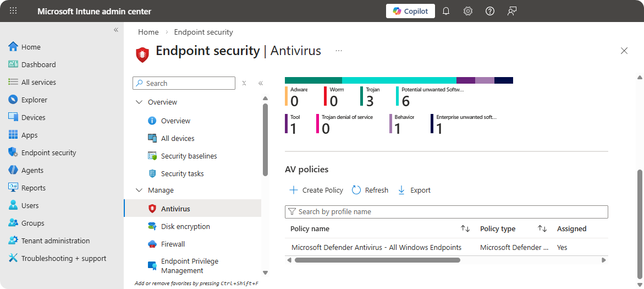The width and height of the screenshot is (644, 289).
Task: Open the app launcher waffle icon
Action: click(14, 11)
